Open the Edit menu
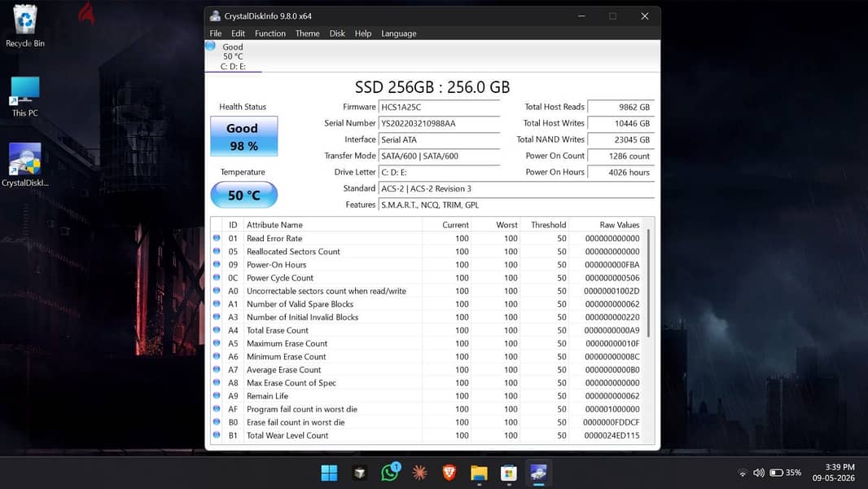 tap(238, 33)
